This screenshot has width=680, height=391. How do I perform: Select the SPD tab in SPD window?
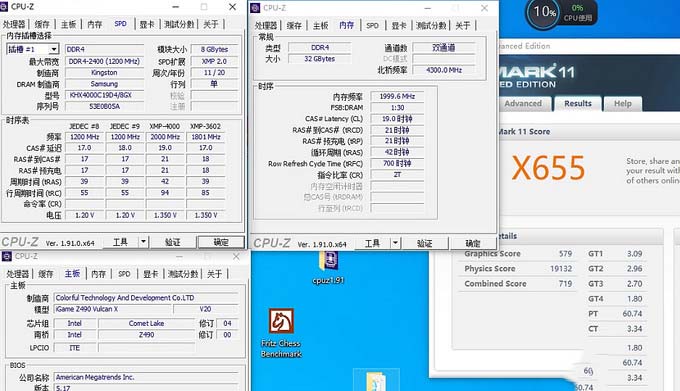point(121,24)
